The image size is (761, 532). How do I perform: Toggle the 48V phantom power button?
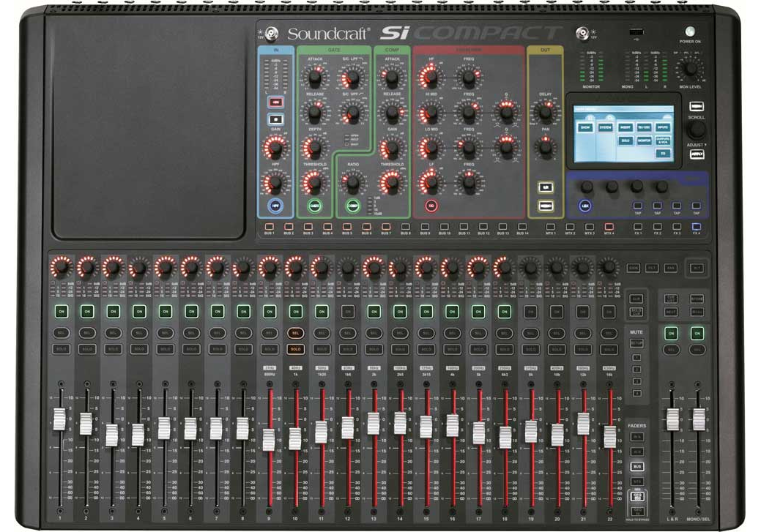pyautogui.click(x=275, y=102)
